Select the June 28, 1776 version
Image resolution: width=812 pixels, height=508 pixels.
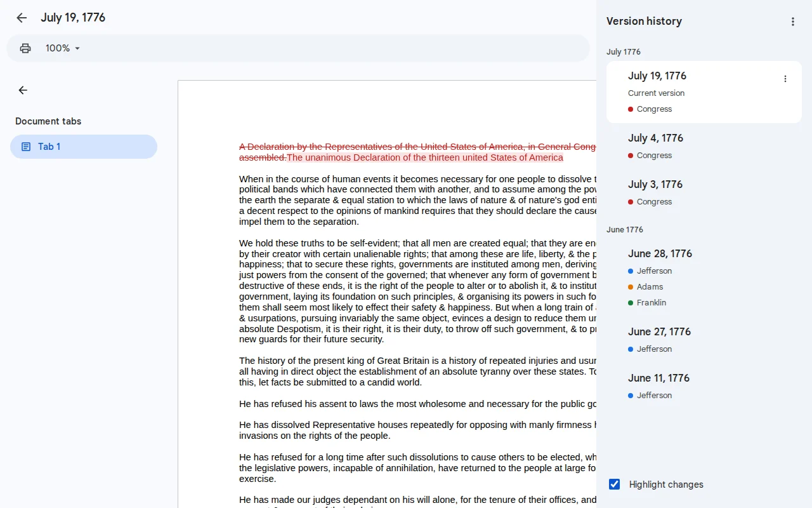click(704, 277)
